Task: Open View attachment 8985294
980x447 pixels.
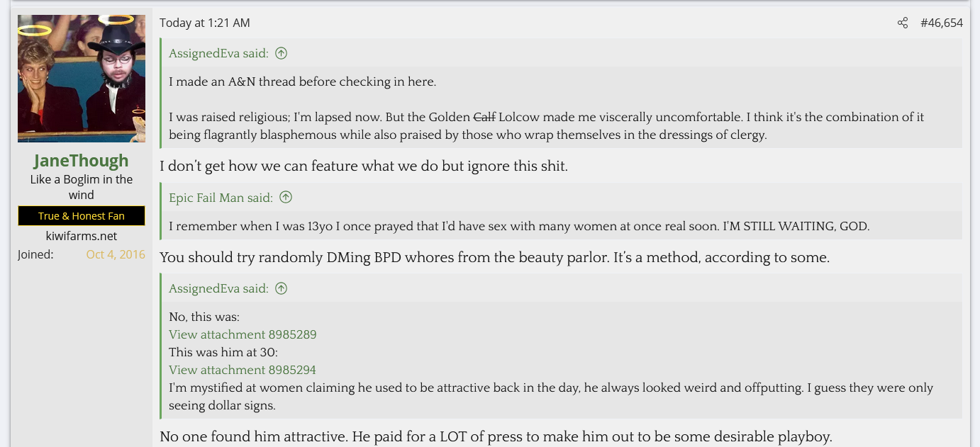Action: point(243,370)
